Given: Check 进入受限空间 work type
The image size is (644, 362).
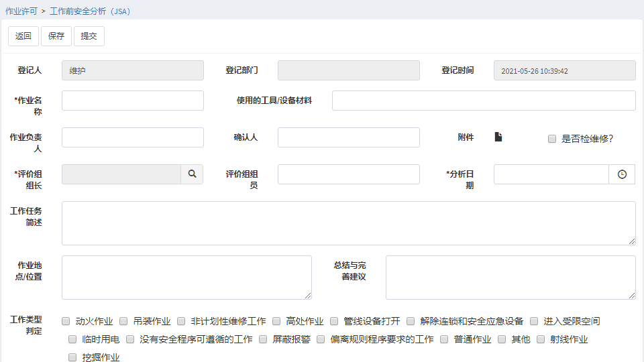Looking at the screenshot, I should (x=534, y=321).
